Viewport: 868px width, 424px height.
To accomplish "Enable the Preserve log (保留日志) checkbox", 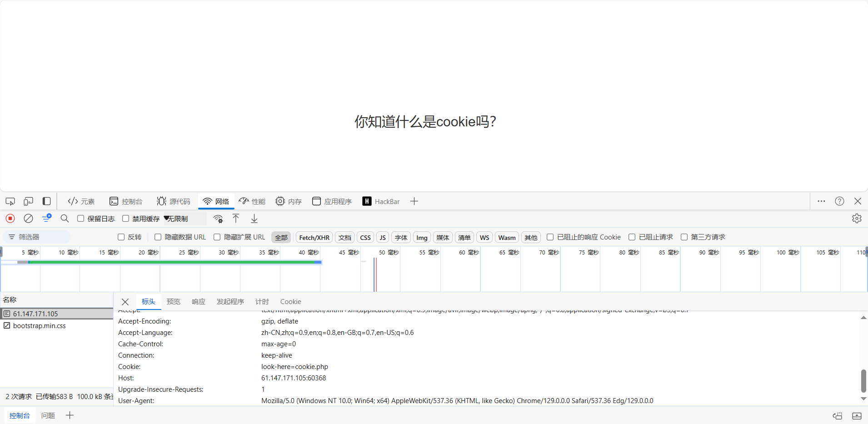I will [x=80, y=219].
